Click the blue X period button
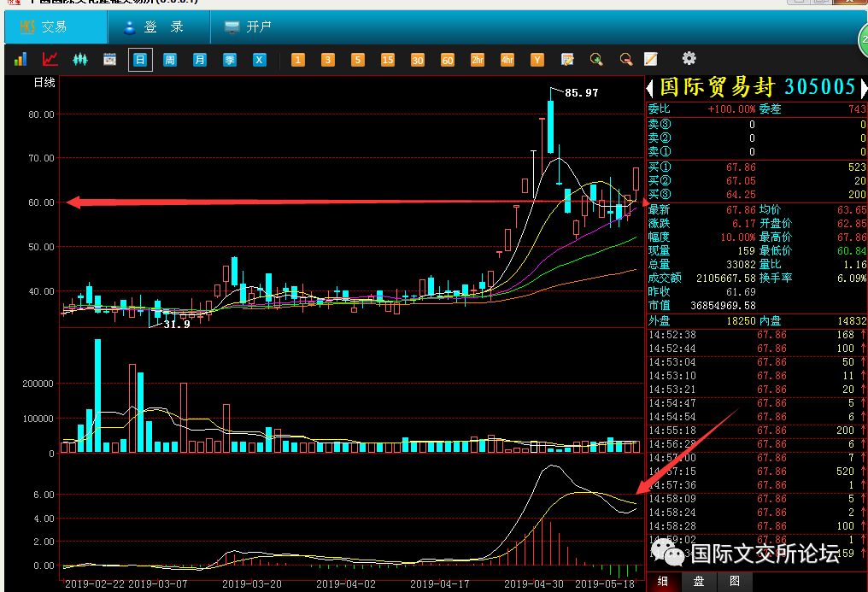 click(x=259, y=59)
